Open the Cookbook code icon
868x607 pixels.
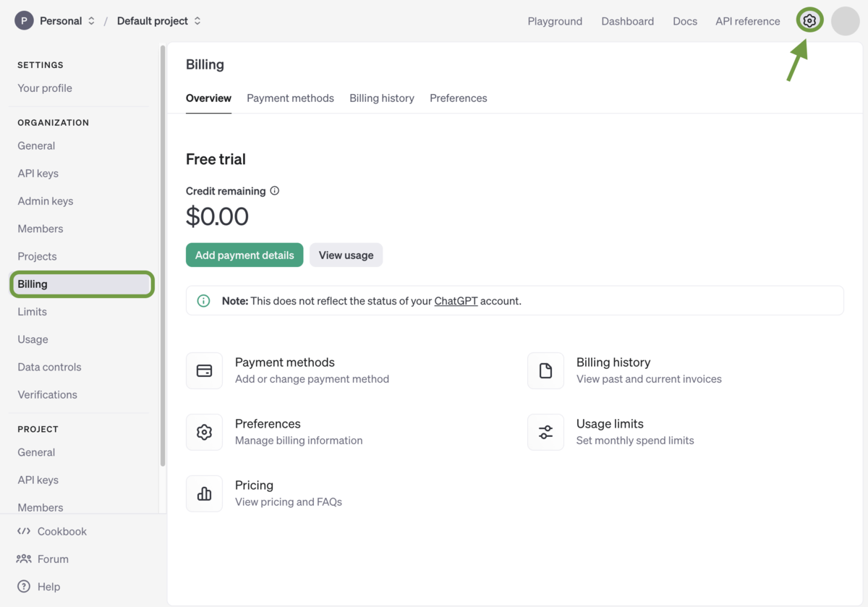pos(22,531)
